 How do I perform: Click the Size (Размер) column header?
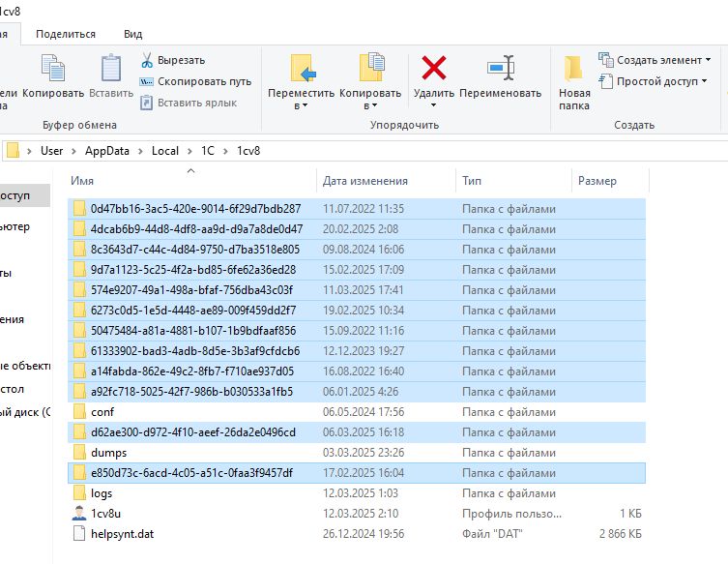[597, 181]
